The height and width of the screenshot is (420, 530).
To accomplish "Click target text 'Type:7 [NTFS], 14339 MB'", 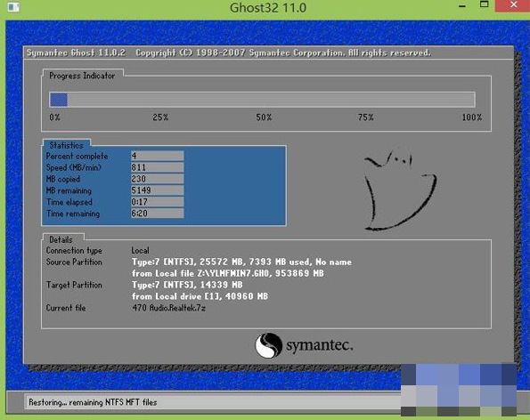I will [x=187, y=285].
